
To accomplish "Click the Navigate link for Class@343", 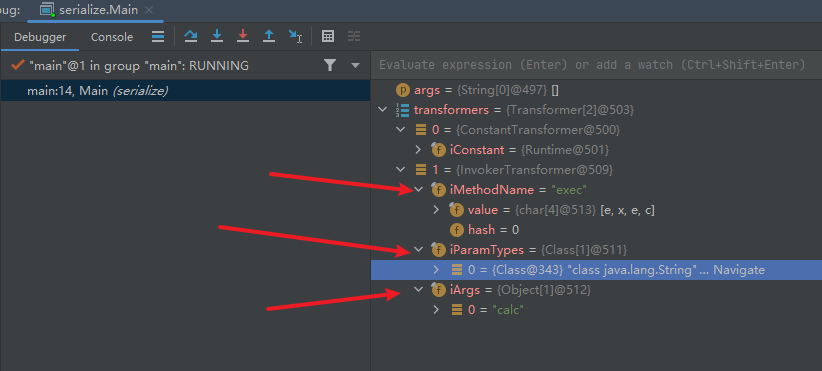I will click(739, 270).
